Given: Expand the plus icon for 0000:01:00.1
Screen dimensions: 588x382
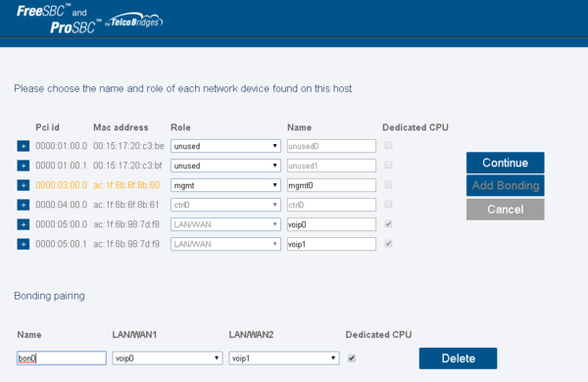Looking at the screenshot, I should (x=24, y=166).
